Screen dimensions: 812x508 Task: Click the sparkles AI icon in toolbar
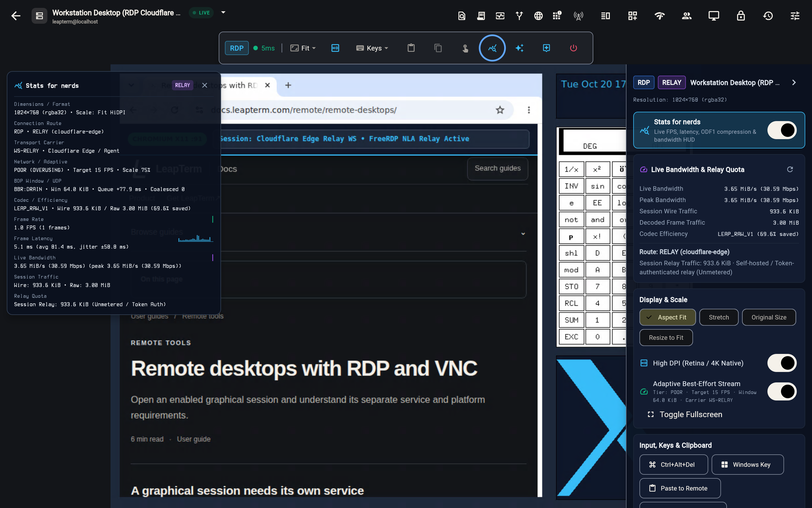519,48
